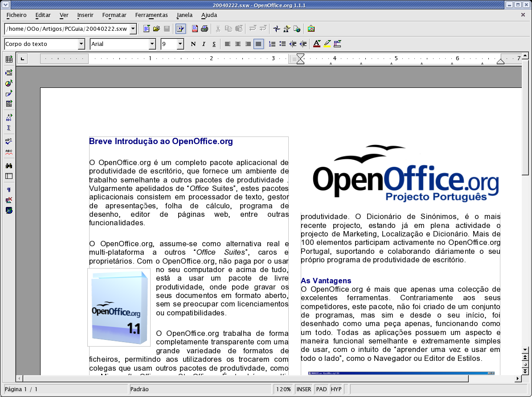Click the file path URL input field
The image size is (532, 397).
tap(67, 29)
